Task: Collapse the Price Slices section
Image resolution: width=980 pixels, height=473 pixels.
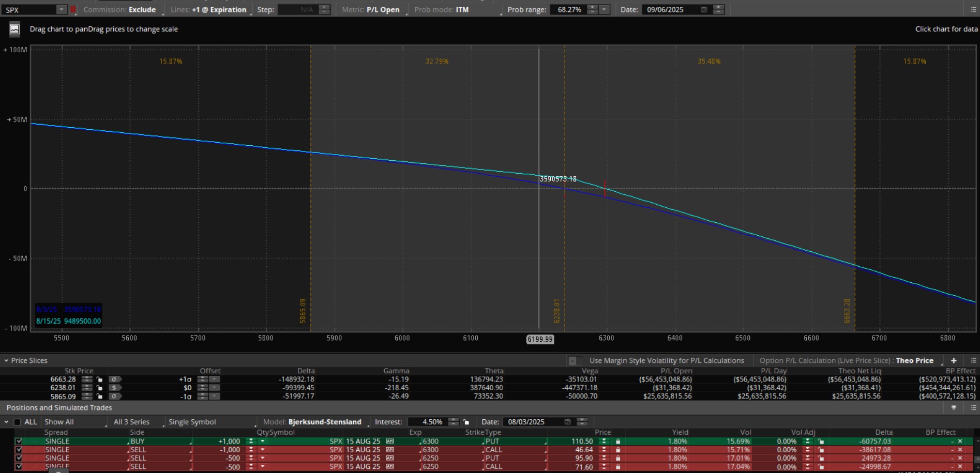Action: coord(6,361)
